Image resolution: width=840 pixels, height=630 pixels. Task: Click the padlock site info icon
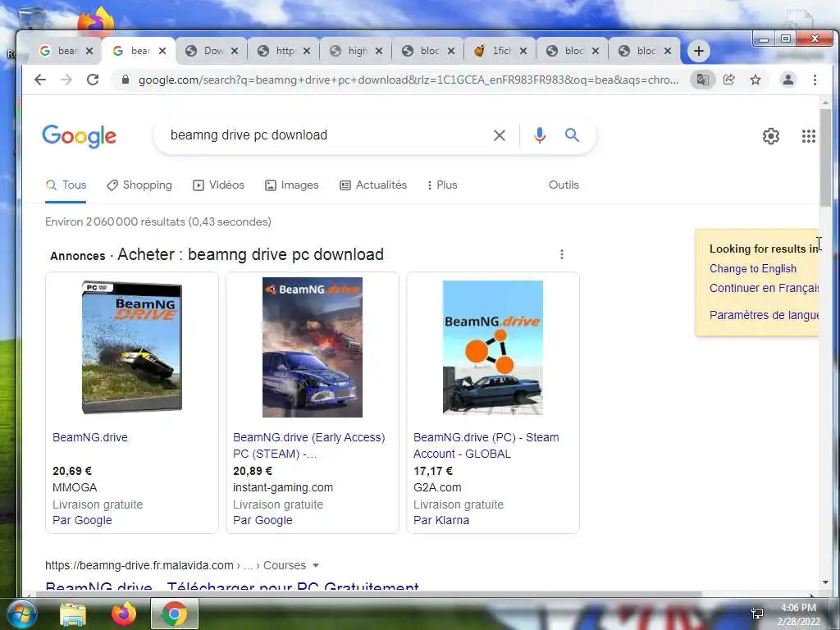pos(126,80)
